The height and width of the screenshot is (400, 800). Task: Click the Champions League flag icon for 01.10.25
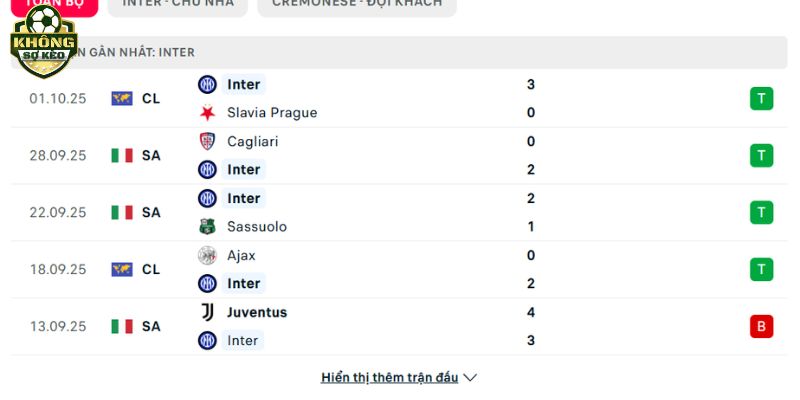[x=122, y=98]
